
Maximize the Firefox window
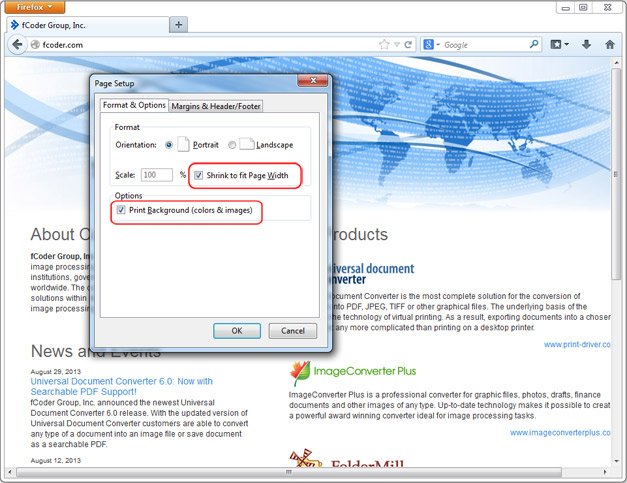[x=583, y=8]
